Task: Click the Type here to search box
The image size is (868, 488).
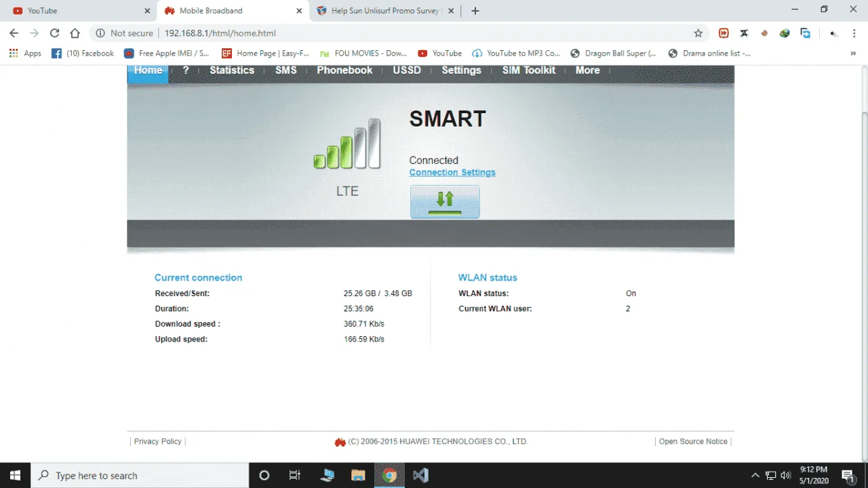Action: point(140,475)
